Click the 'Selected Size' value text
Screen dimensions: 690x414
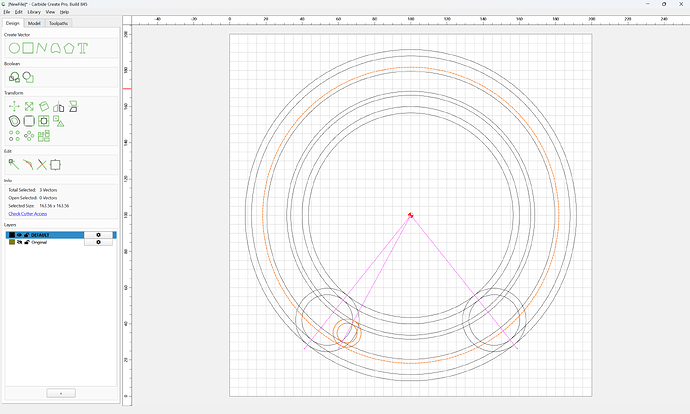point(54,206)
